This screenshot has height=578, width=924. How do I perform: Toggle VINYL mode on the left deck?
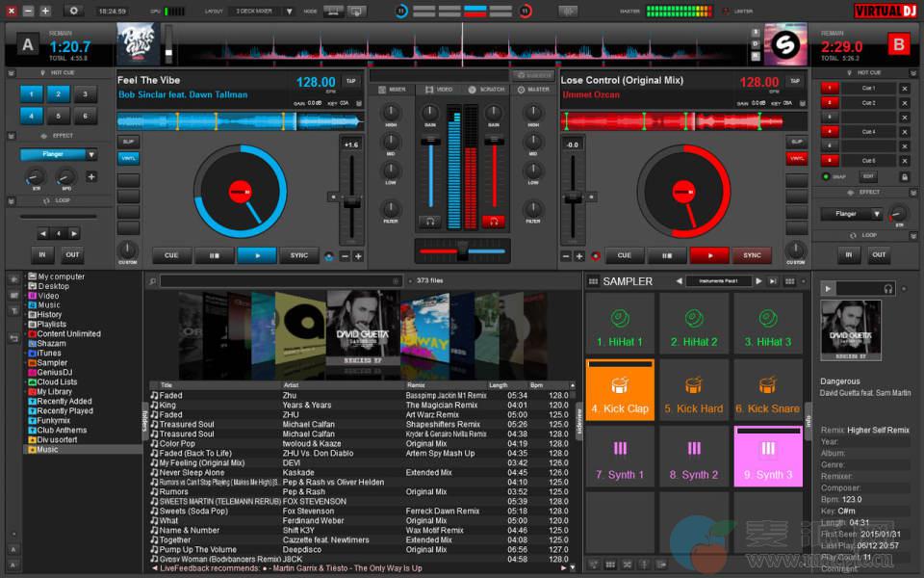[x=128, y=158]
